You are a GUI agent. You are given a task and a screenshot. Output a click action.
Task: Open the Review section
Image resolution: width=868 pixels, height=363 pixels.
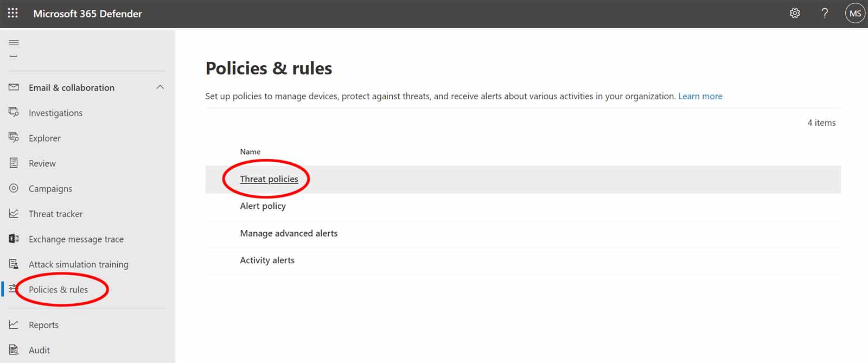(42, 163)
